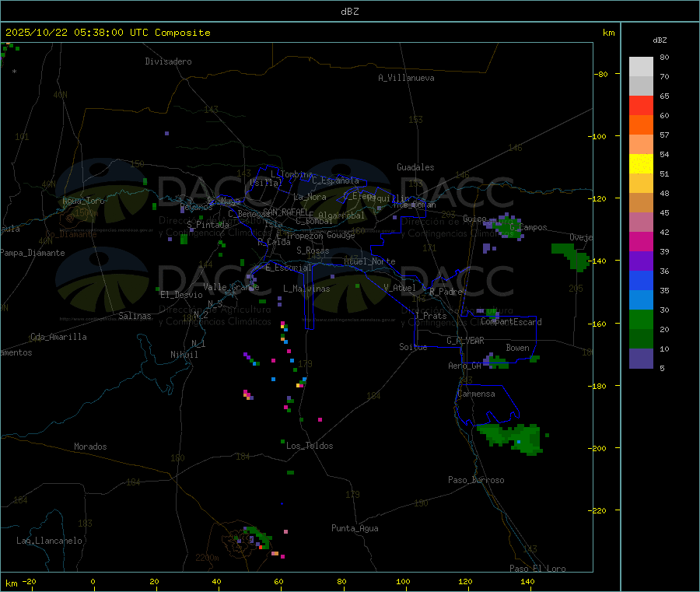
Task: Click the E_Escorial map label
Action: click(289, 268)
